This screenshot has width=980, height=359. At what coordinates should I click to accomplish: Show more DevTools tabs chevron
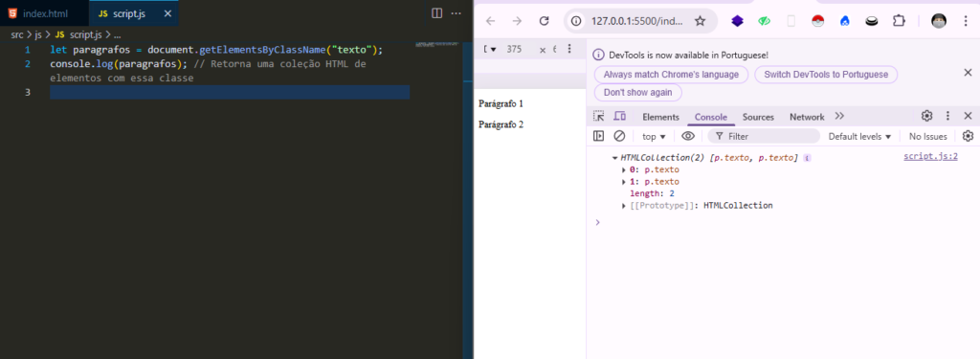click(839, 117)
